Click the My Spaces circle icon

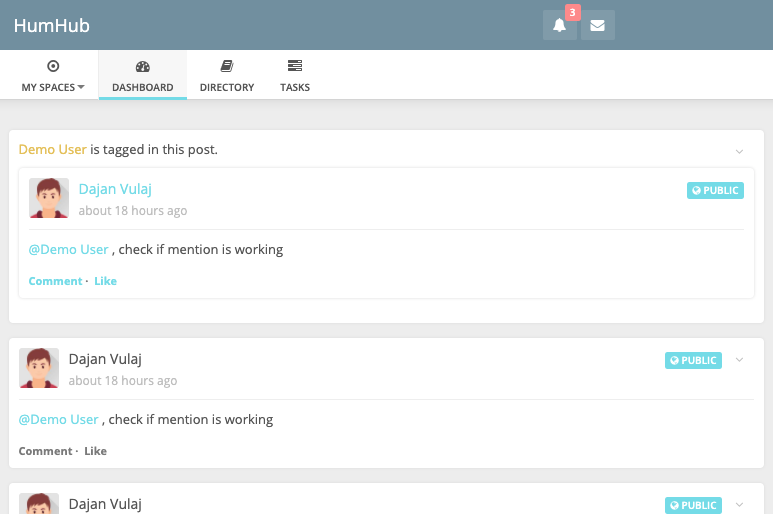(x=53, y=66)
